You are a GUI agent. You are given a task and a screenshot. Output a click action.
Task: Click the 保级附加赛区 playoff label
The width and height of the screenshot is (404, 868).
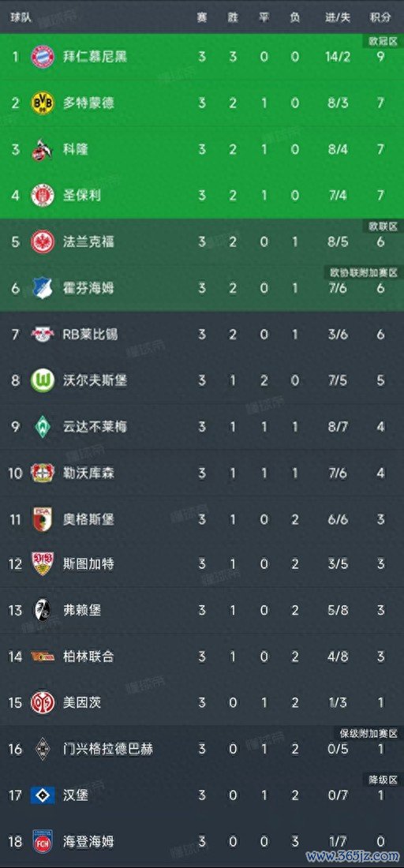[x=368, y=734]
